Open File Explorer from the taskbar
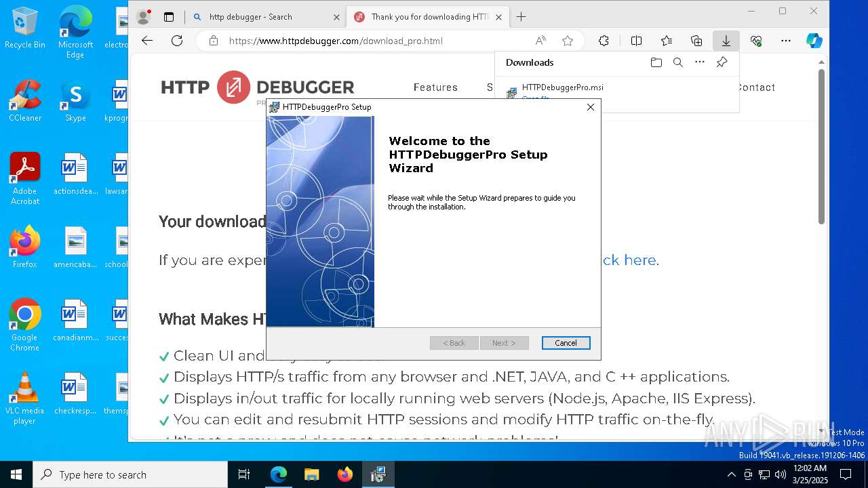868x488 pixels. [311, 474]
